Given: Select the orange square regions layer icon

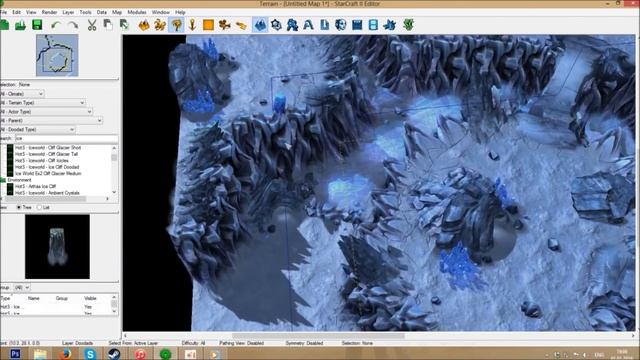Looking at the screenshot, I should (x=208, y=25).
